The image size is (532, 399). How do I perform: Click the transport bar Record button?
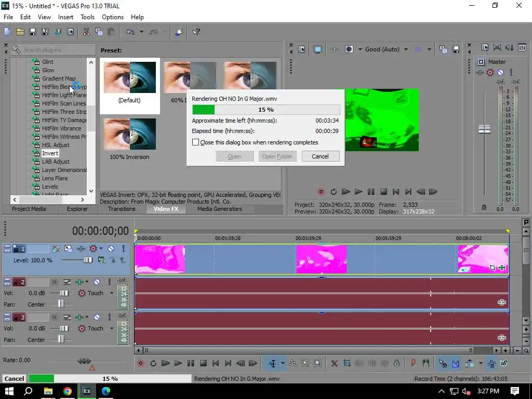tap(141, 363)
